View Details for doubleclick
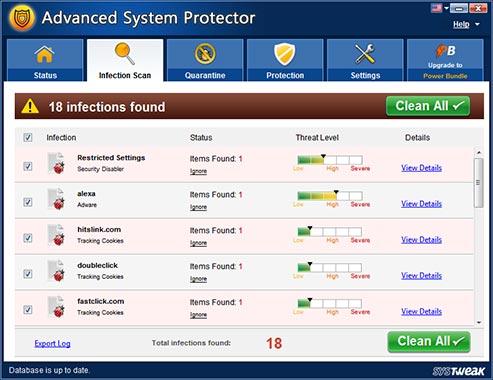 (421, 276)
